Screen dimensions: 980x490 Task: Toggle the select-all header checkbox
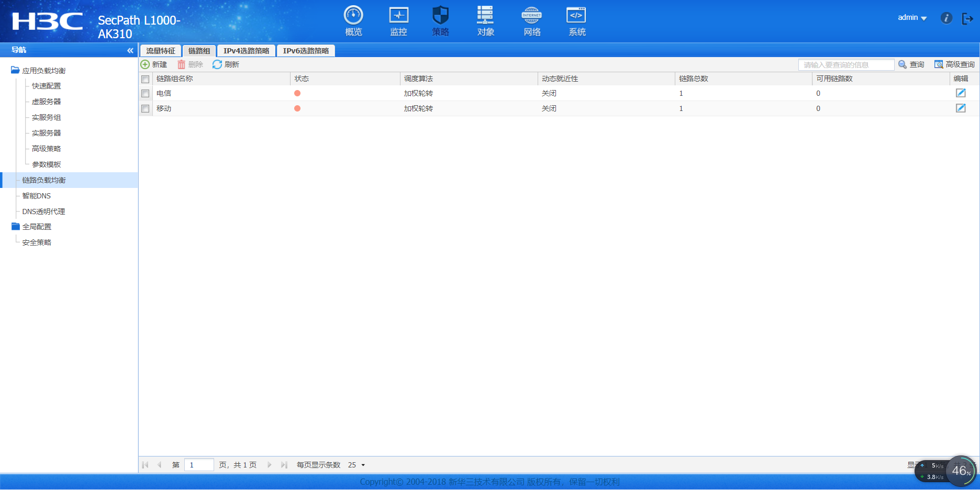[x=146, y=79]
